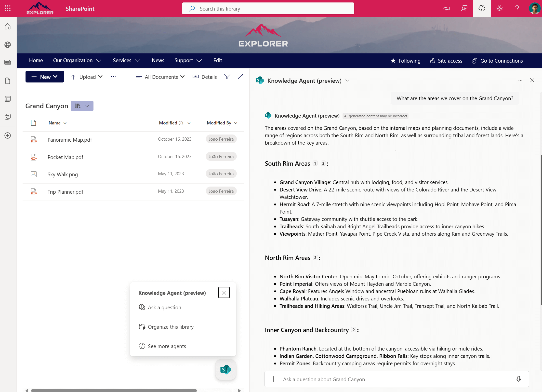Click the microphone icon to dictate a question
The width and height of the screenshot is (542, 392).
pyautogui.click(x=519, y=379)
